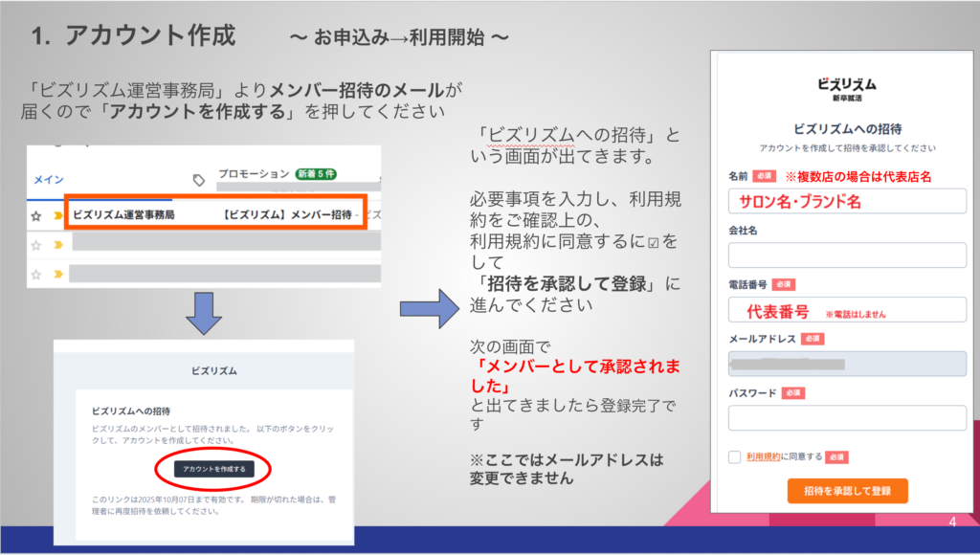
Task: Click importance marker on ビズリズム運営事務局 email
Action: (x=56, y=216)
